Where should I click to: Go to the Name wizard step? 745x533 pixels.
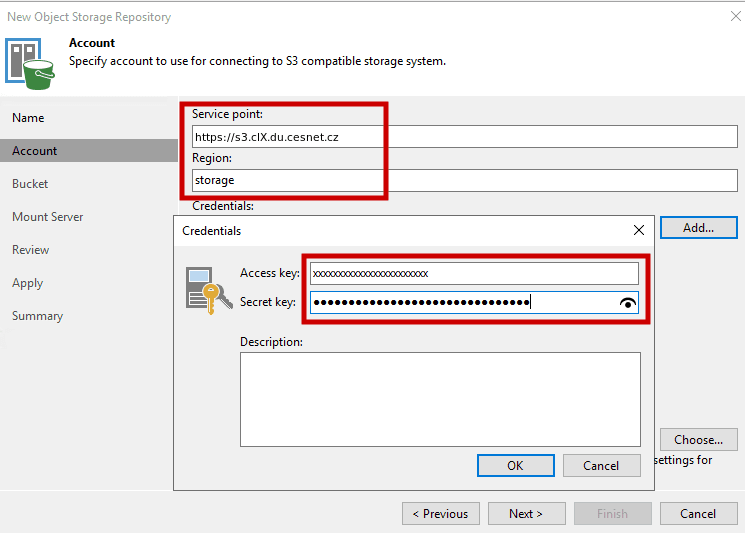[28, 118]
